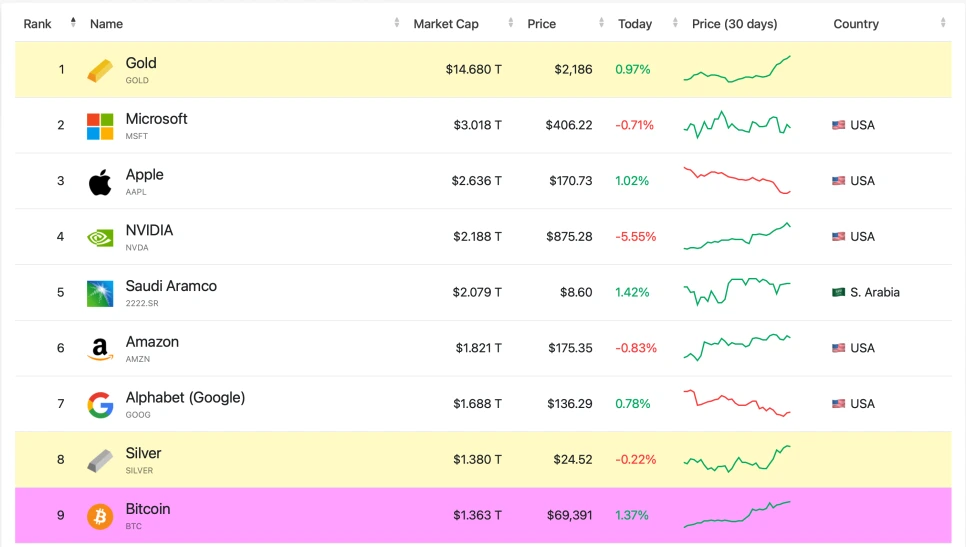Click the Amazon logo icon
966x547 pixels.
click(100, 349)
